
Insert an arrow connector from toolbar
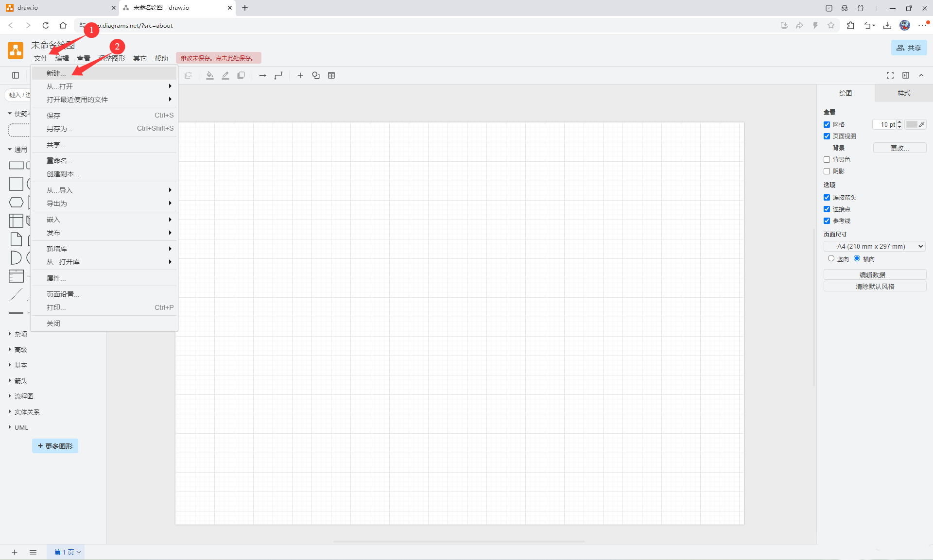pos(262,75)
